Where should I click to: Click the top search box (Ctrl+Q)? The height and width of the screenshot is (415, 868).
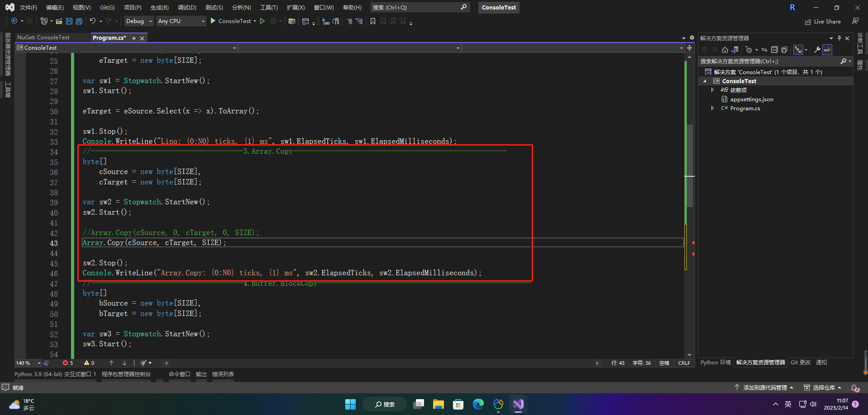click(420, 8)
